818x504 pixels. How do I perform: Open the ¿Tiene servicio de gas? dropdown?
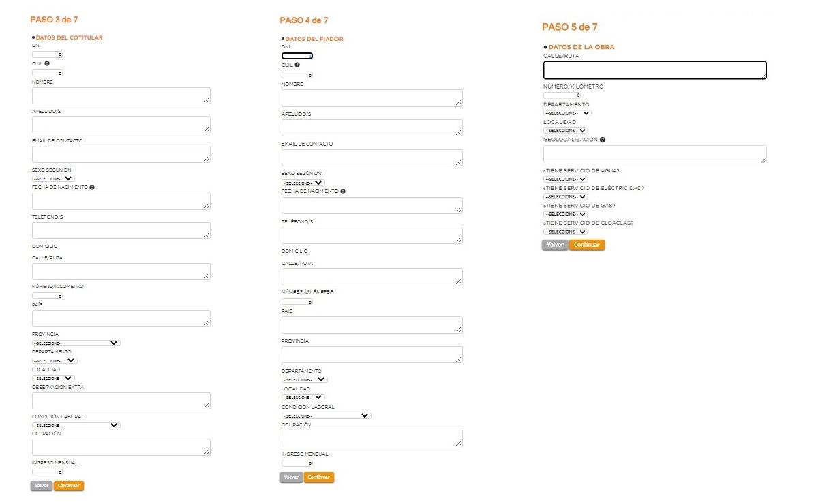point(564,214)
